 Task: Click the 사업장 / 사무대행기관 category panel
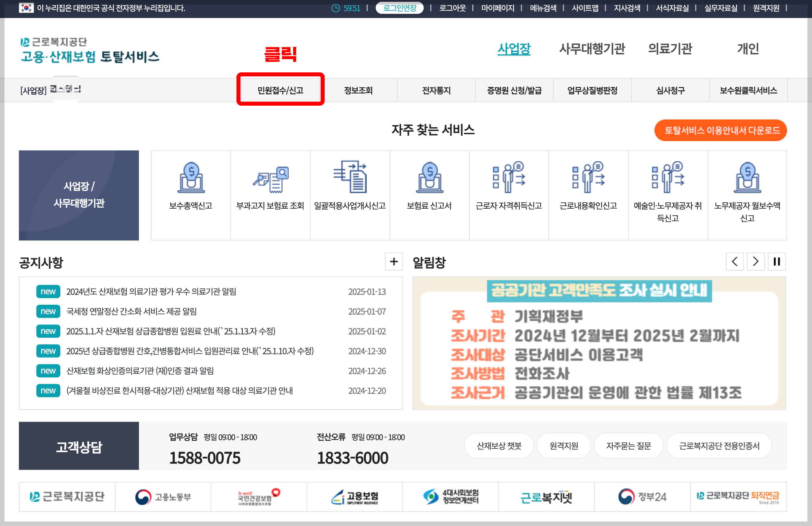click(79, 195)
